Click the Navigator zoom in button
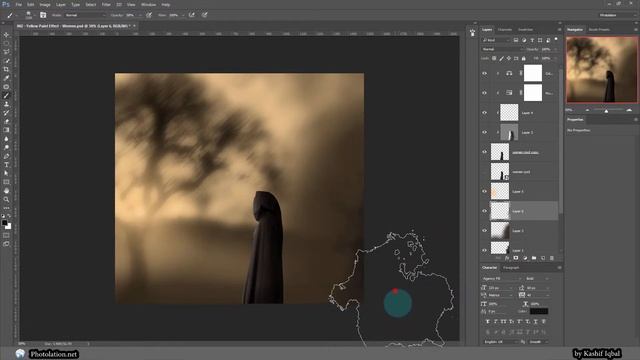The height and width of the screenshot is (360, 640). [629, 110]
